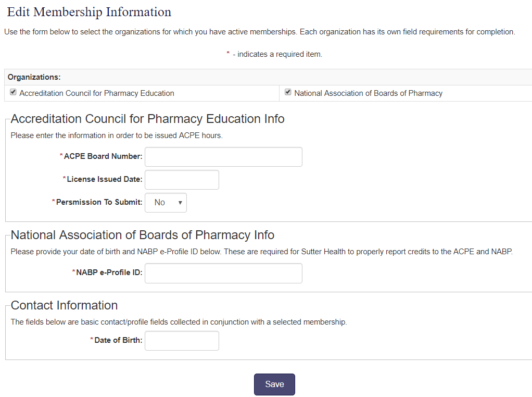Click the NABP e-Profile ID label

click(x=109, y=272)
